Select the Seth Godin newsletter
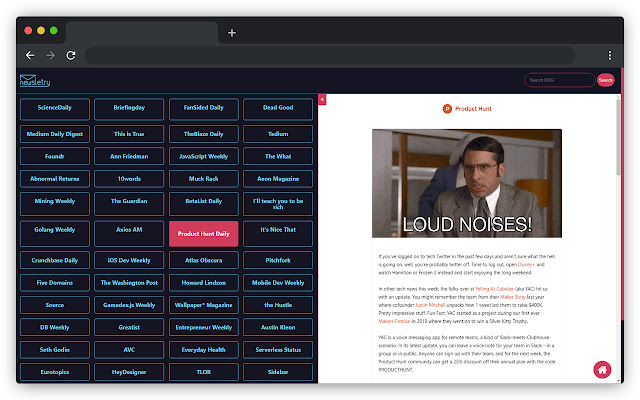The image size is (640, 400). tap(55, 350)
